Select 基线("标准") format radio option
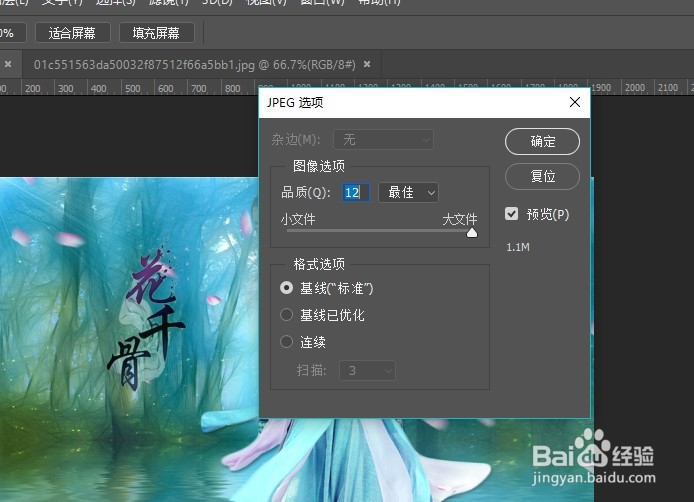This screenshot has height=502, width=694. coord(287,288)
